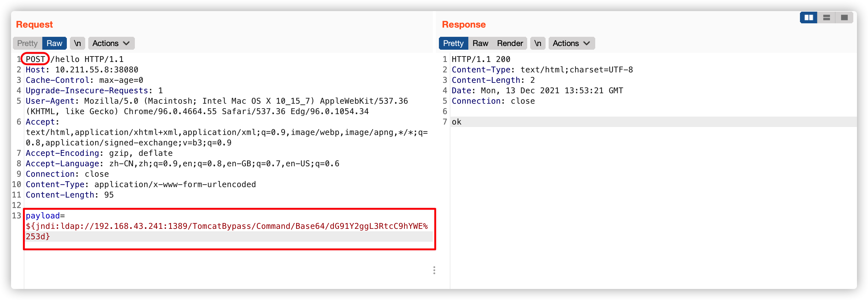
Task: Select the Raw tab in Request pane
Action: point(54,43)
